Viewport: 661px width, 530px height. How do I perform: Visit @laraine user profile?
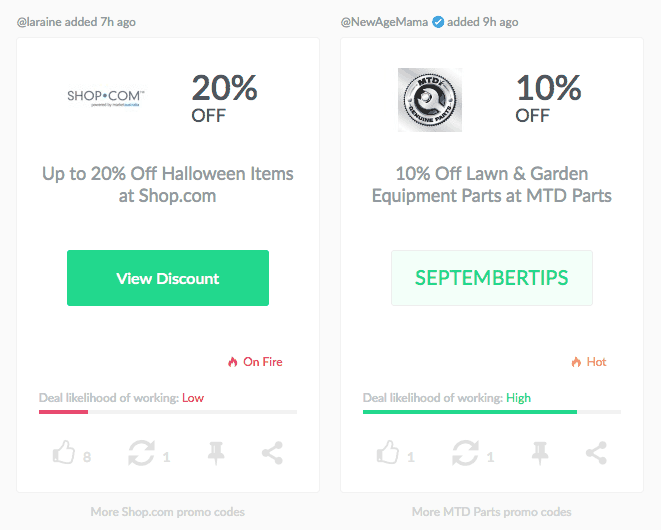(x=39, y=22)
